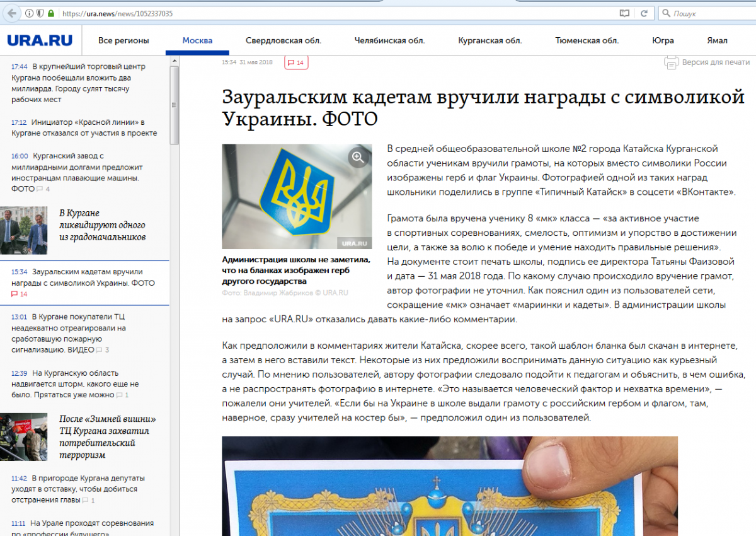This screenshot has height=536, width=756.
Task: Switch to the Москва region tab
Action: 197,40
